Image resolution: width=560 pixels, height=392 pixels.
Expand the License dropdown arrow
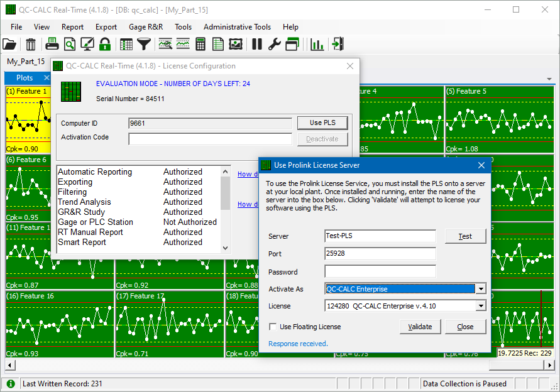click(481, 306)
